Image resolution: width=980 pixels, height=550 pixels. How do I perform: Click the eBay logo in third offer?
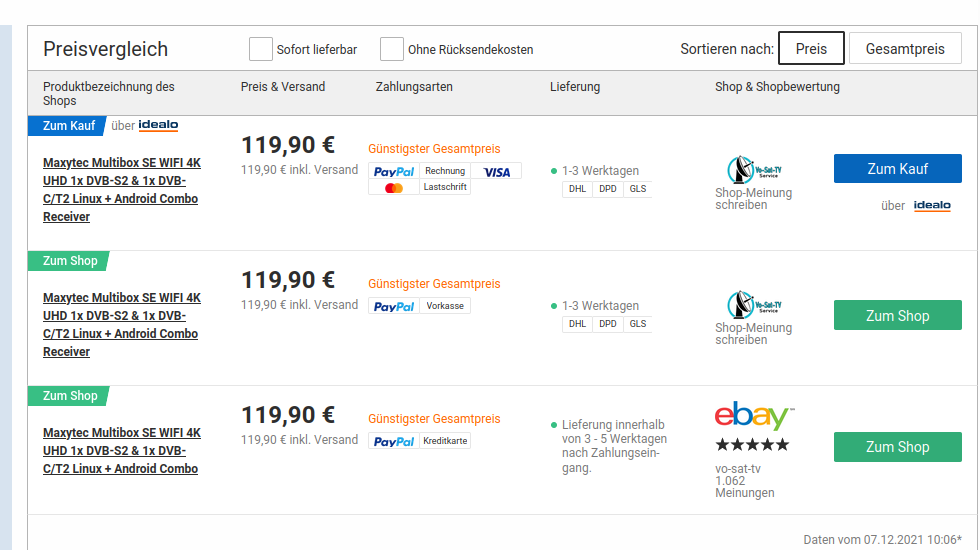[753, 417]
